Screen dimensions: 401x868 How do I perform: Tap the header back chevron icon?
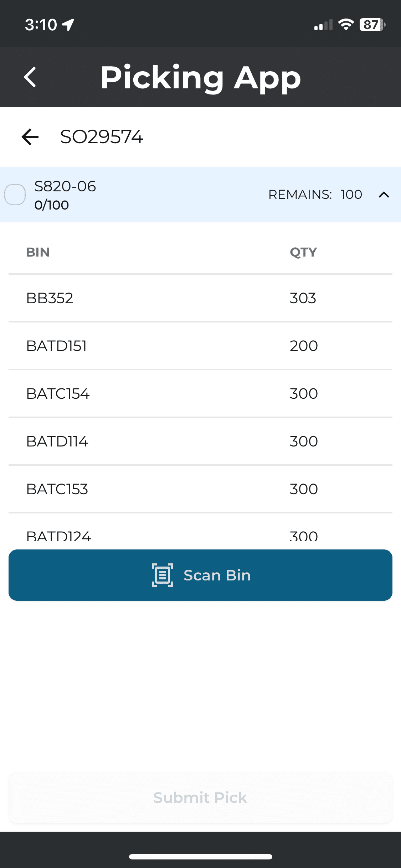point(30,77)
